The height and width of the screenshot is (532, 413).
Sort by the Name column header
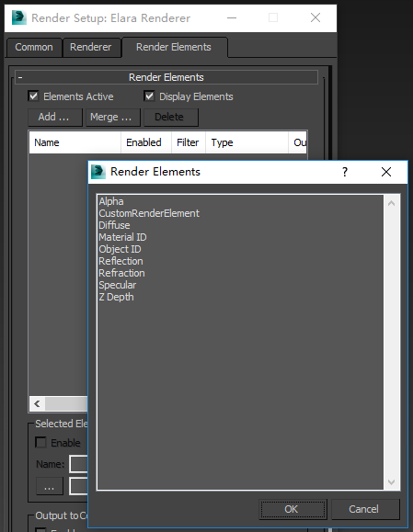(75, 142)
